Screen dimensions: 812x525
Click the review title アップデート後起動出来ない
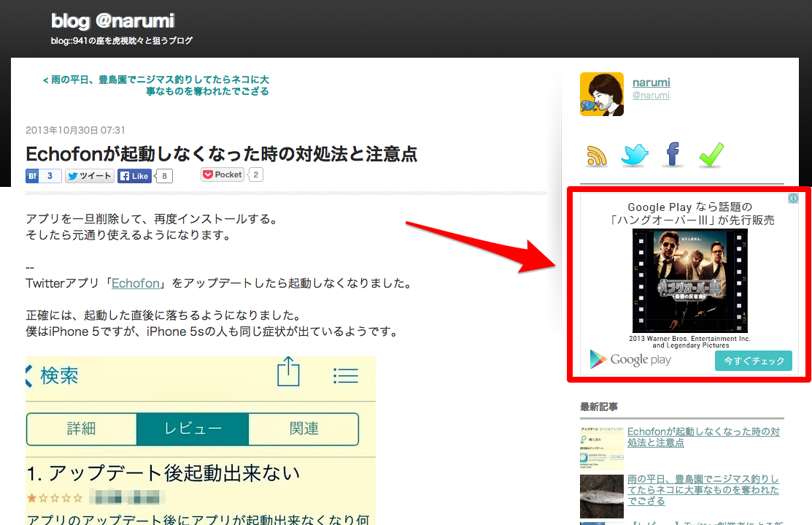coord(163,473)
